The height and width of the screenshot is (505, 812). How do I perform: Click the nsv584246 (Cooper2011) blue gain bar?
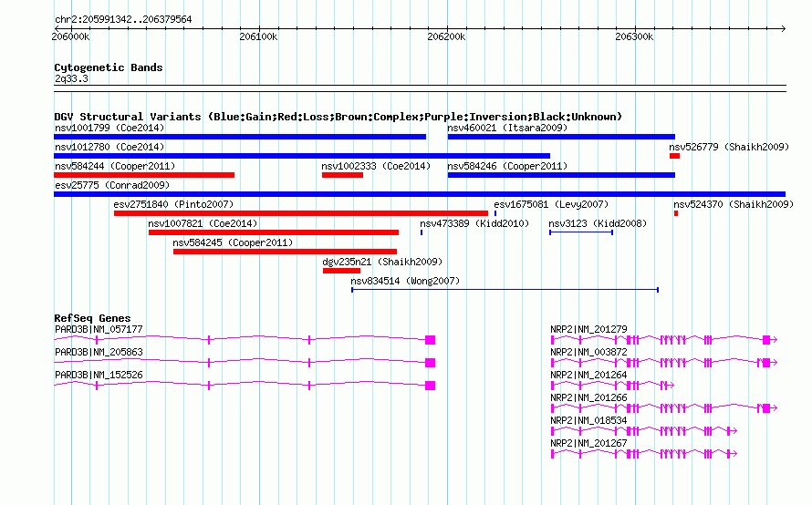point(561,175)
